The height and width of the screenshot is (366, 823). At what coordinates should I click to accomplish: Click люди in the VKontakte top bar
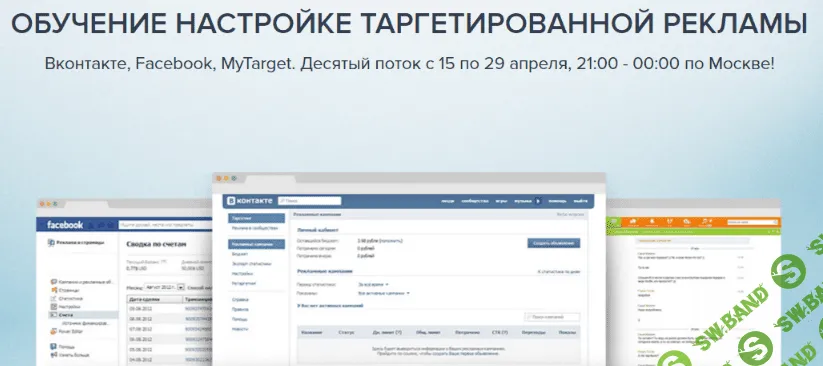pyautogui.click(x=448, y=201)
